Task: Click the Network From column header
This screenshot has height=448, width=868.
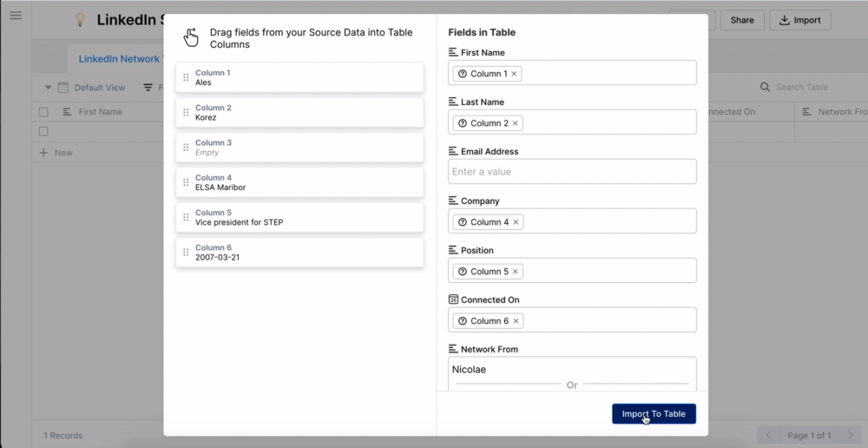Action: (x=835, y=112)
